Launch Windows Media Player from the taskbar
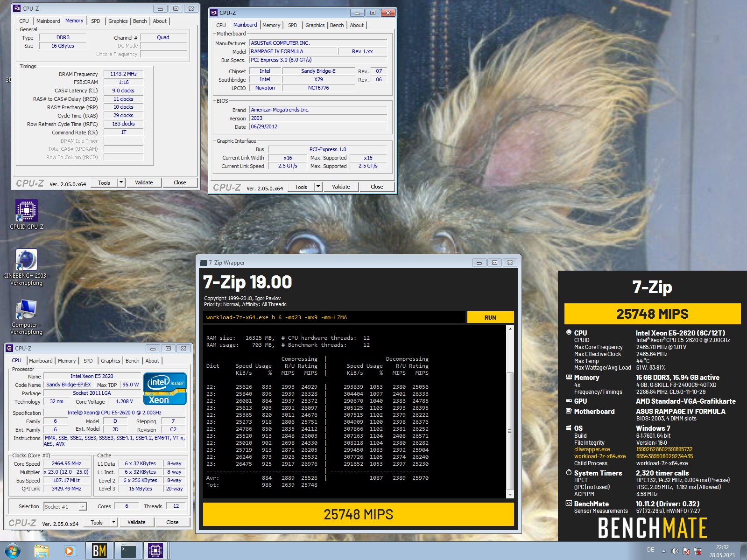747x560 pixels. (70, 551)
